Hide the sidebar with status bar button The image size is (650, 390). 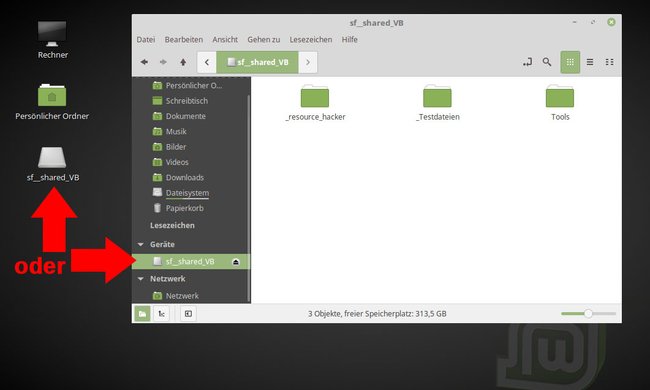[x=188, y=314]
